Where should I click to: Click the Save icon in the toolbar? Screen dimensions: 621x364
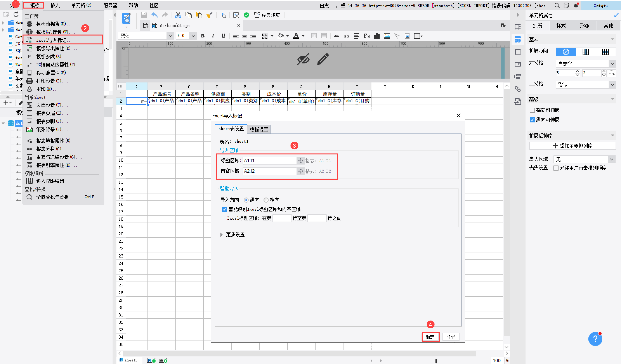click(144, 15)
